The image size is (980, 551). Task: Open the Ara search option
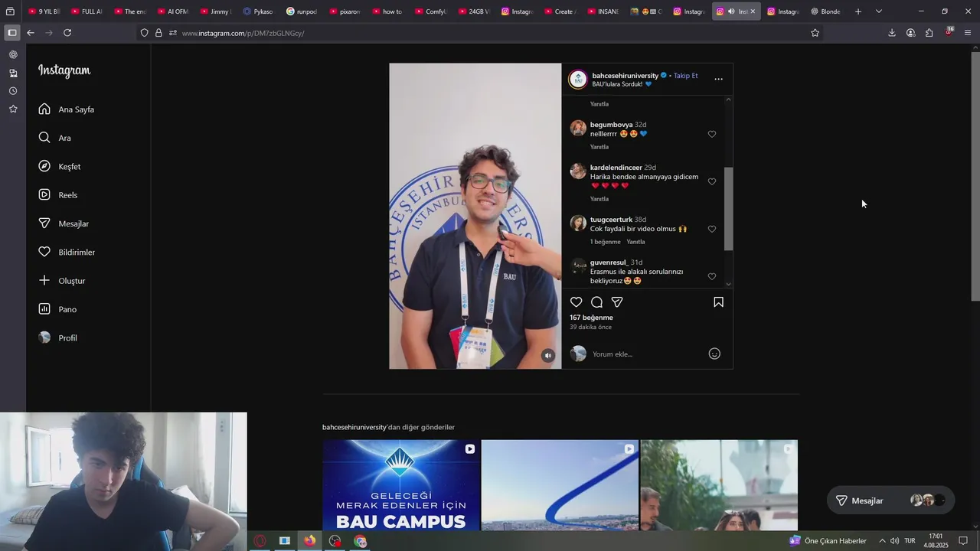click(54, 138)
